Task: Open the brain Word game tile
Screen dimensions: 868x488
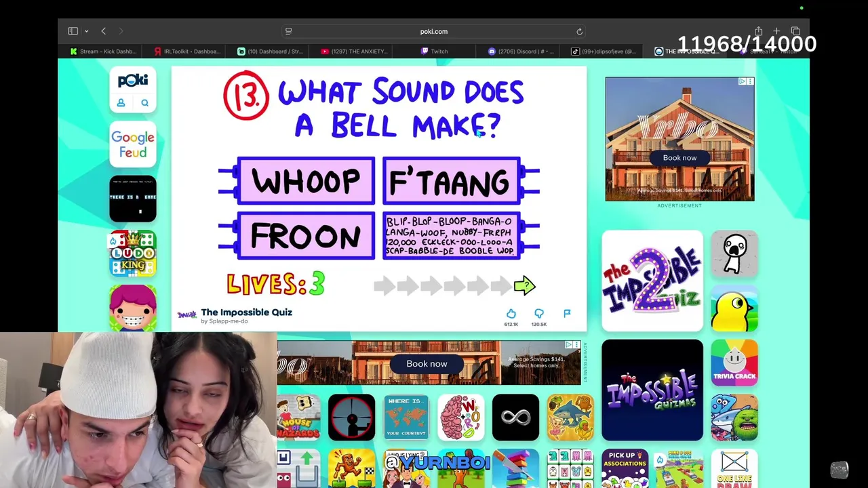Action: click(461, 418)
